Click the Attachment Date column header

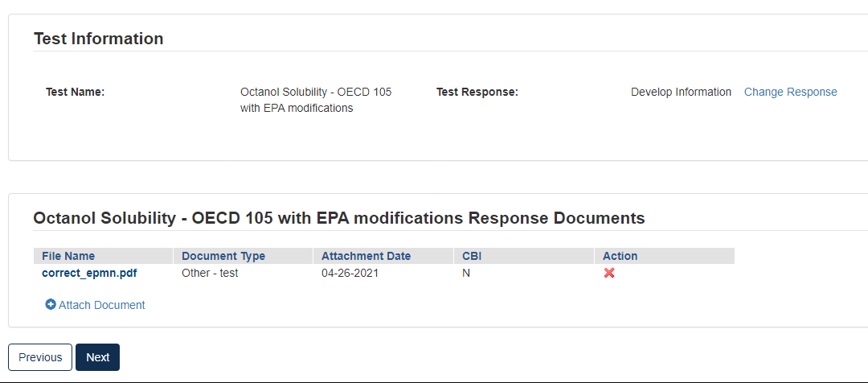[x=366, y=256]
